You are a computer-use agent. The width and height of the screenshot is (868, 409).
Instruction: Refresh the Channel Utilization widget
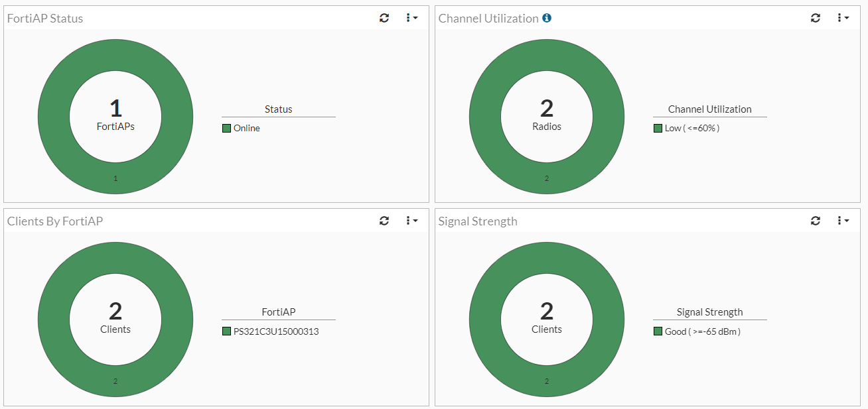click(816, 18)
